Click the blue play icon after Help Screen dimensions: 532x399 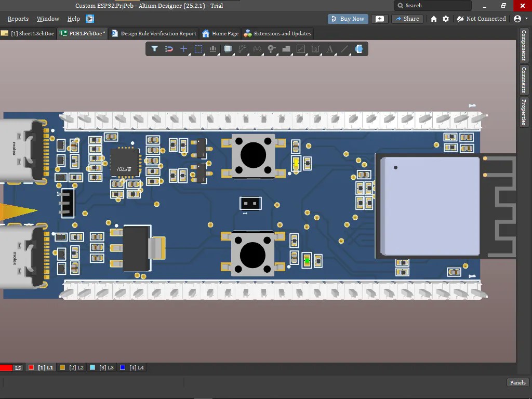(x=90, y=19)
